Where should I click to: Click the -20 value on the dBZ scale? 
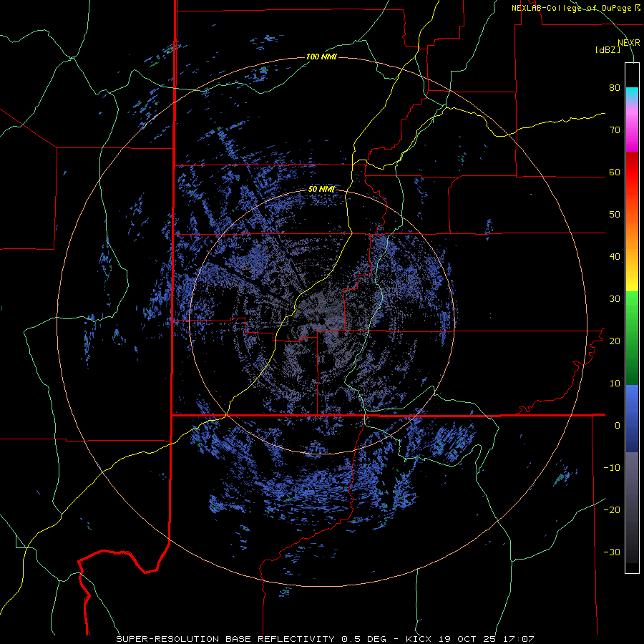(612, 509)
